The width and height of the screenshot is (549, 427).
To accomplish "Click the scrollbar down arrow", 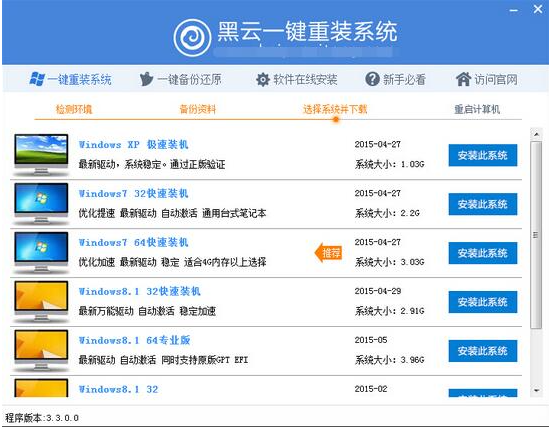I will click(536, 390).
